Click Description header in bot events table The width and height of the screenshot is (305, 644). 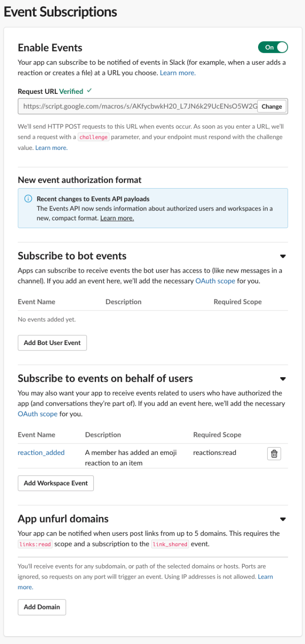pos(123,302)
